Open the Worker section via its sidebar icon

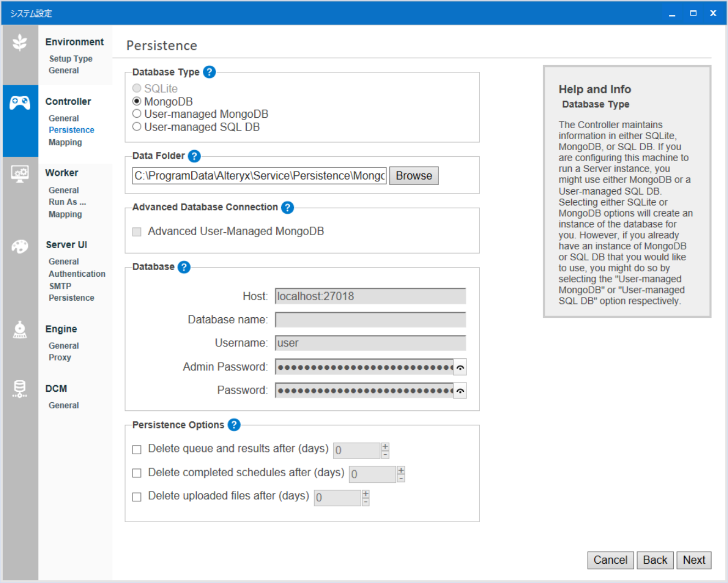(20, 173)
